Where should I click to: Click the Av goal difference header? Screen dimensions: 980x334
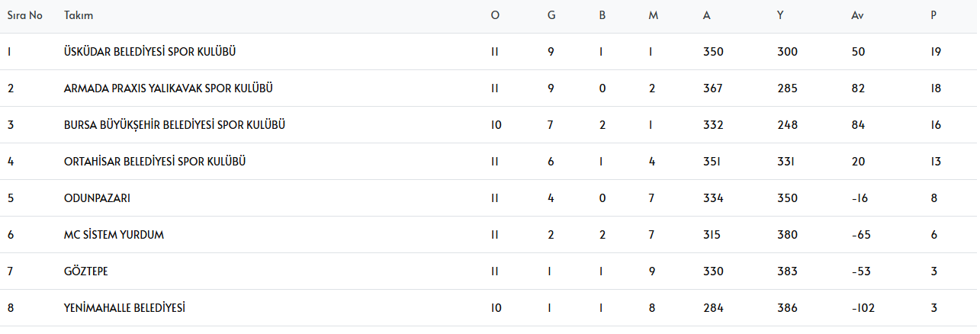858,15
